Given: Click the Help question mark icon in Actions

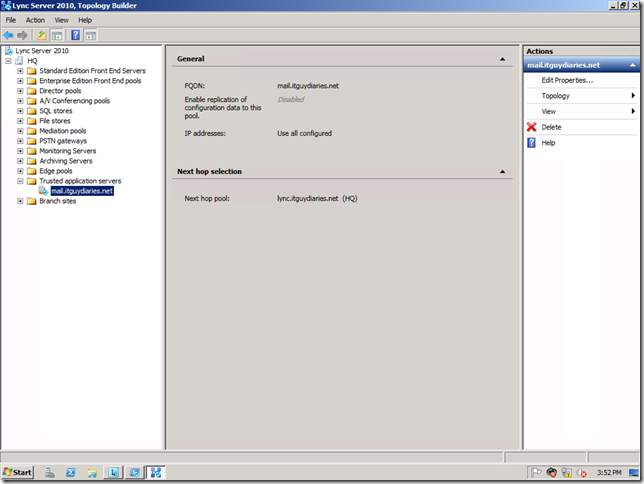Looking at the screenshot, I should pos(531,143).
